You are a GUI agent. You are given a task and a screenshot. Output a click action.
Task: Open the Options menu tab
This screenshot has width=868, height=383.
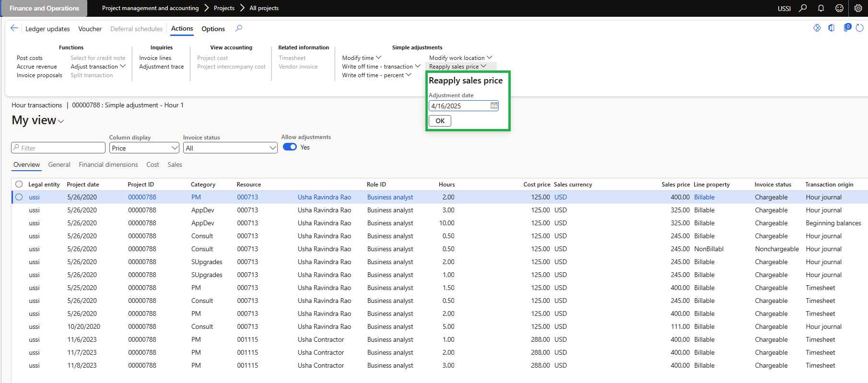(213, 29)
